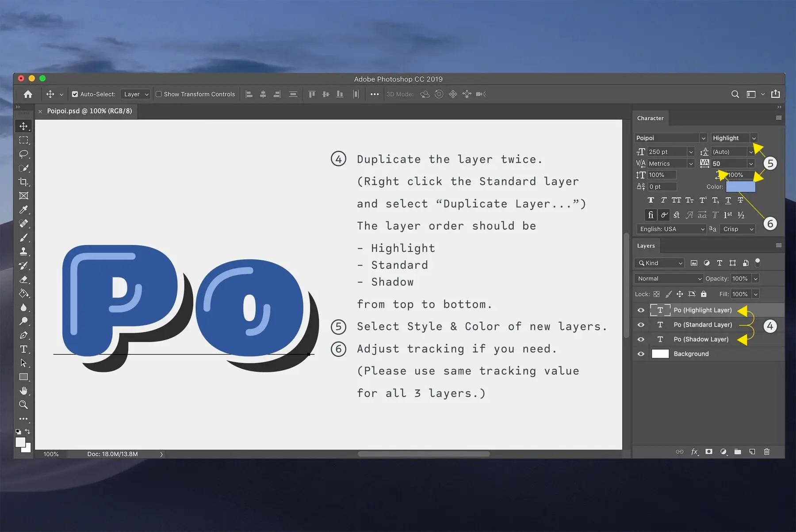Switch to the Layers panel tab

tap(646, 246)
